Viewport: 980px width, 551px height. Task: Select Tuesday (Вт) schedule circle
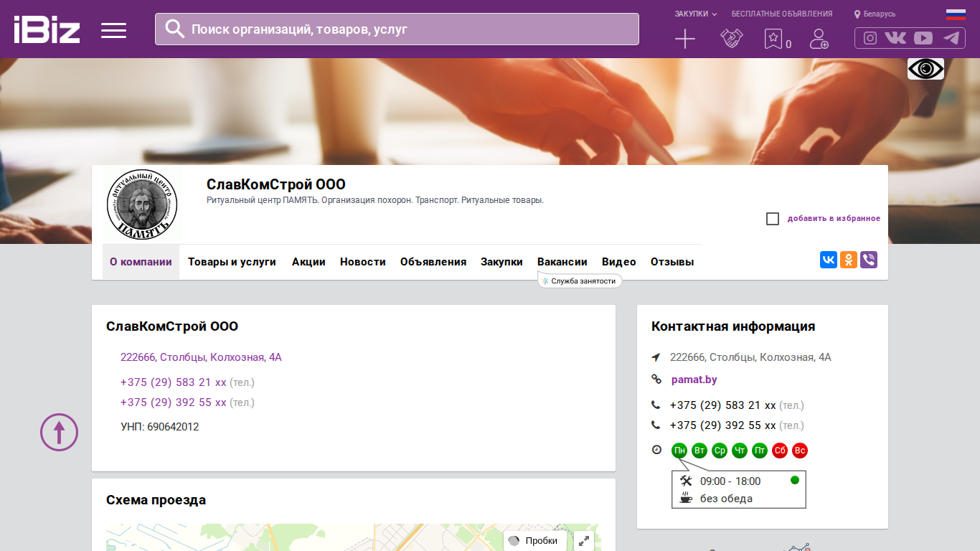pyautogui.click(x=699, y=451)
